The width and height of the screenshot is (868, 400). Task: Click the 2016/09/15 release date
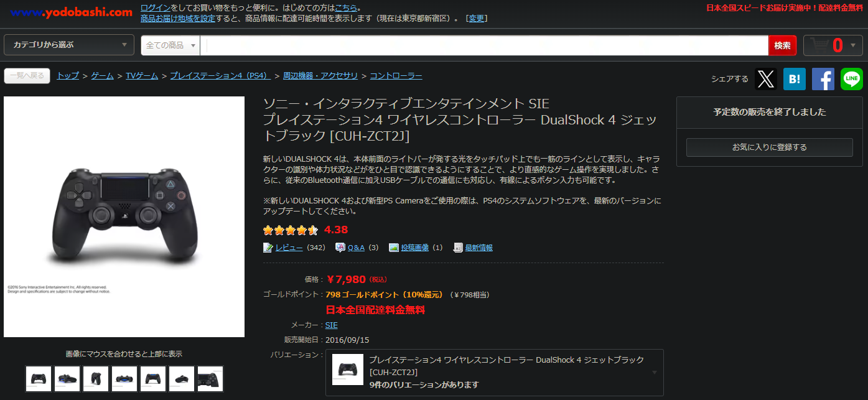coord(347,340)
